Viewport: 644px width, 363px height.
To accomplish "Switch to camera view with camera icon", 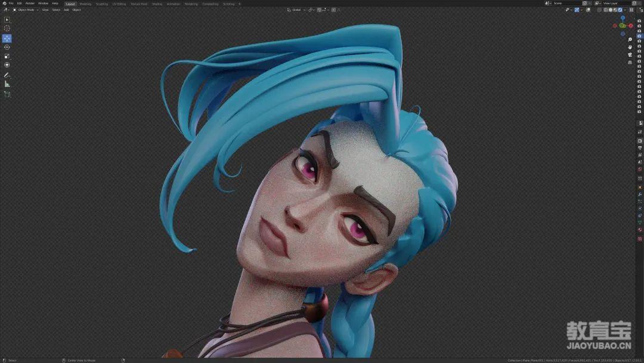I will (630, 55).
